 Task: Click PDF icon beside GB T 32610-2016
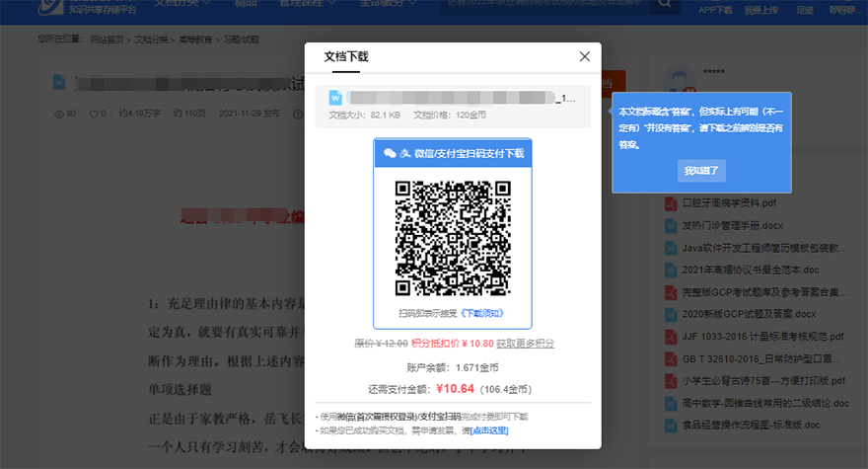671,358
